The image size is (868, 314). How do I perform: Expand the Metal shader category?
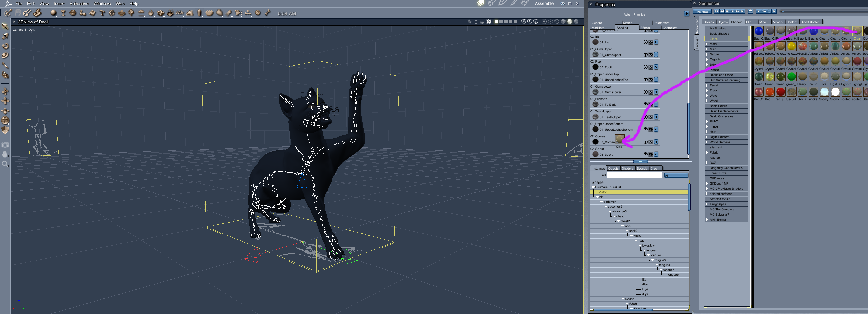pyautogui.click(x=707, y=44)
